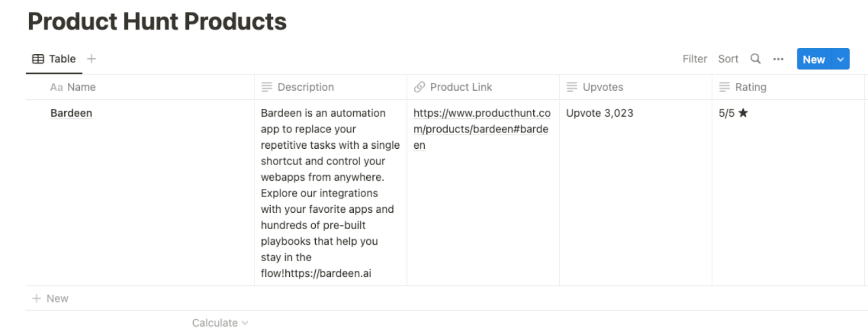Click the plus icon next to New row
The height and width of the screenshot is (335, 868).
(36, 298)
